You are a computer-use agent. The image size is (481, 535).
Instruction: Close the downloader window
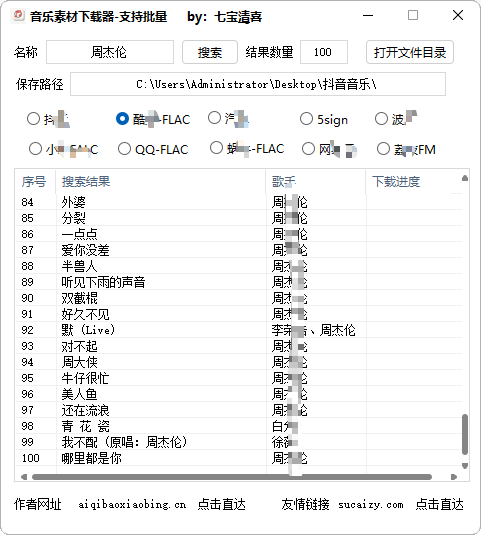458,15
